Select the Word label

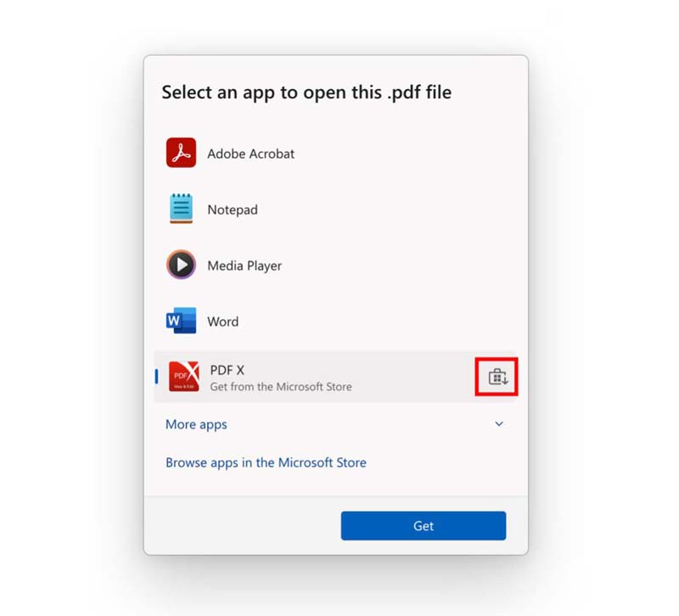pyautogui.click(x=223, y=322)
